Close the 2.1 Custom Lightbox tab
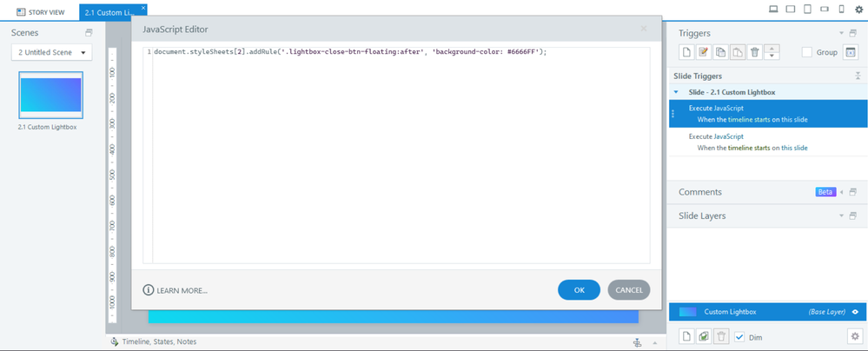 coord(143,7)
